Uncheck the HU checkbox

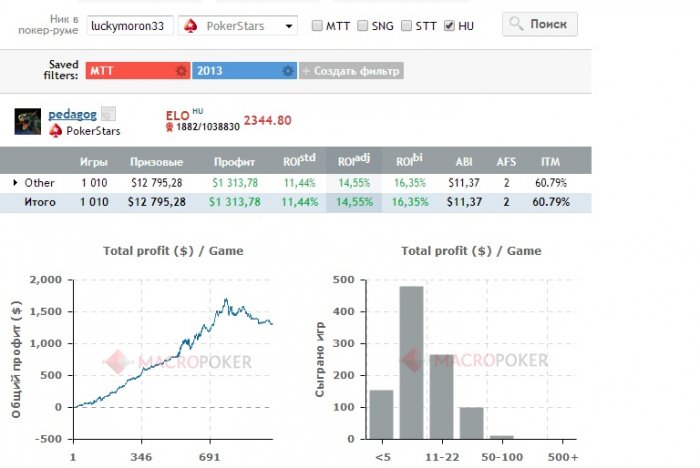(x=450, y=25)
